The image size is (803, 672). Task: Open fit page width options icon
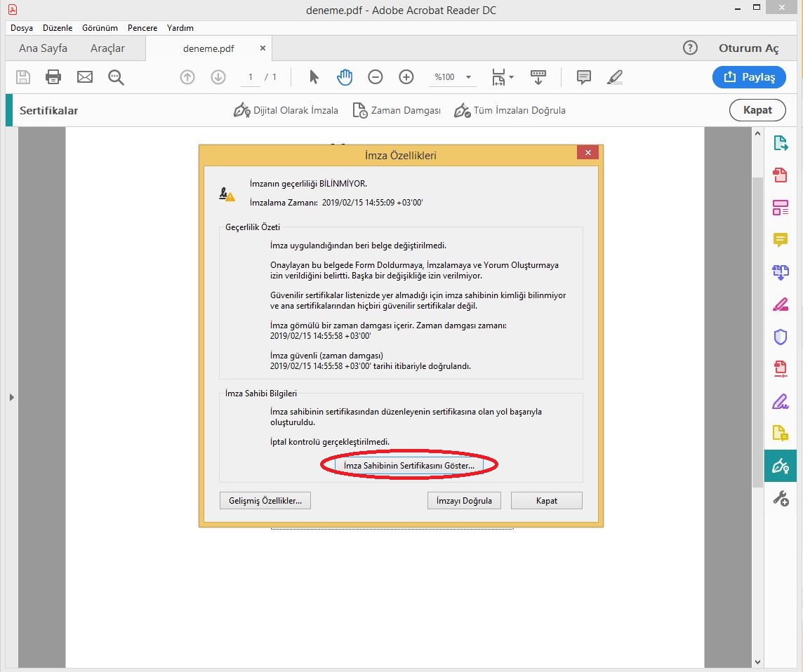[x=502, y=77]
